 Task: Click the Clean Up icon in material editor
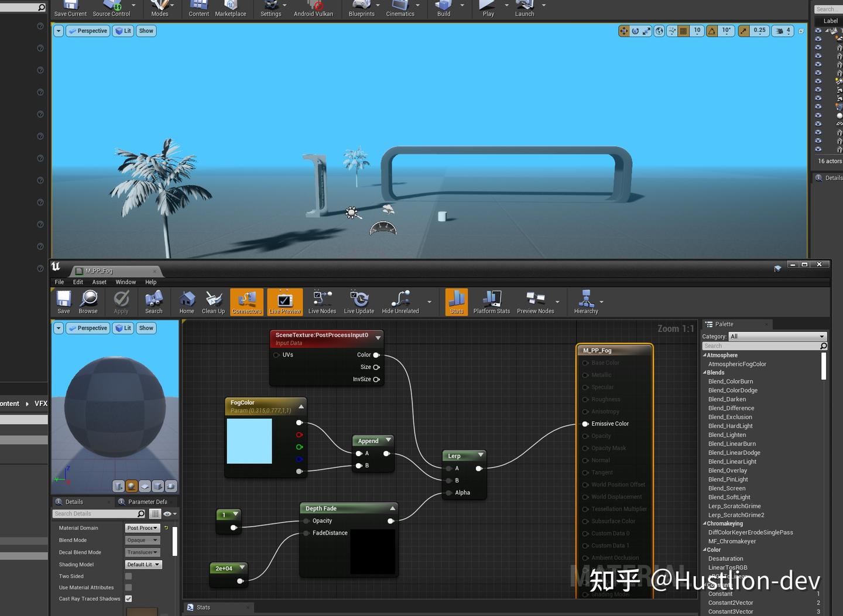click(x=213, y=302)
